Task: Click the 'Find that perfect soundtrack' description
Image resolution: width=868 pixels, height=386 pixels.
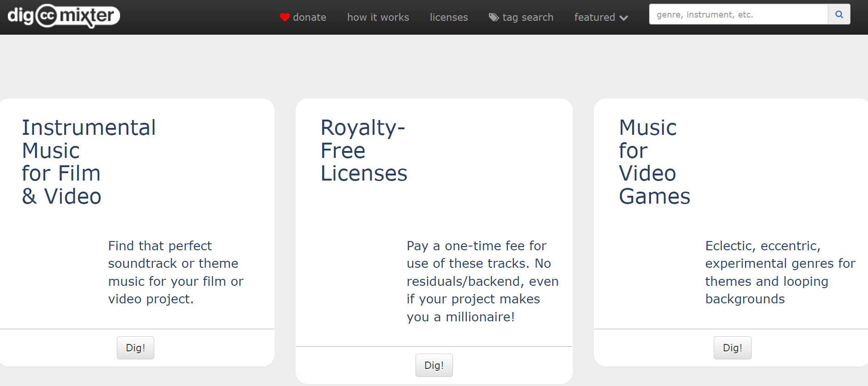Action: coord(176,272)
